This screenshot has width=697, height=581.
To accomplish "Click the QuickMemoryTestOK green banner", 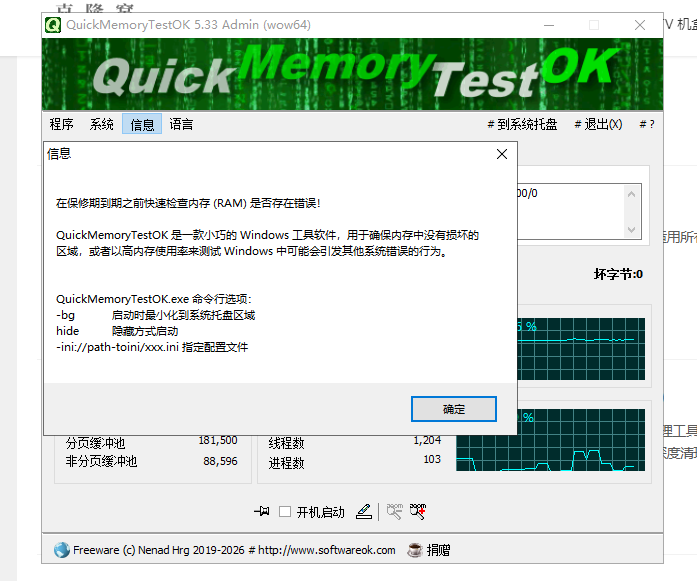I will point(353,74).
